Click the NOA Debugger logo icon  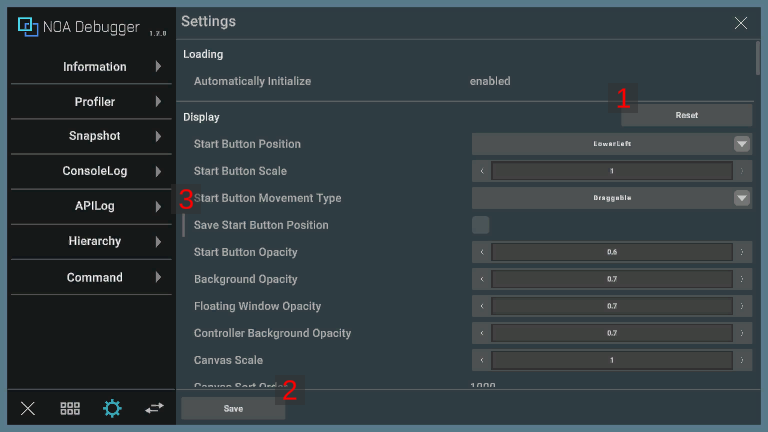pyautogui.click(x=28, y=27)
